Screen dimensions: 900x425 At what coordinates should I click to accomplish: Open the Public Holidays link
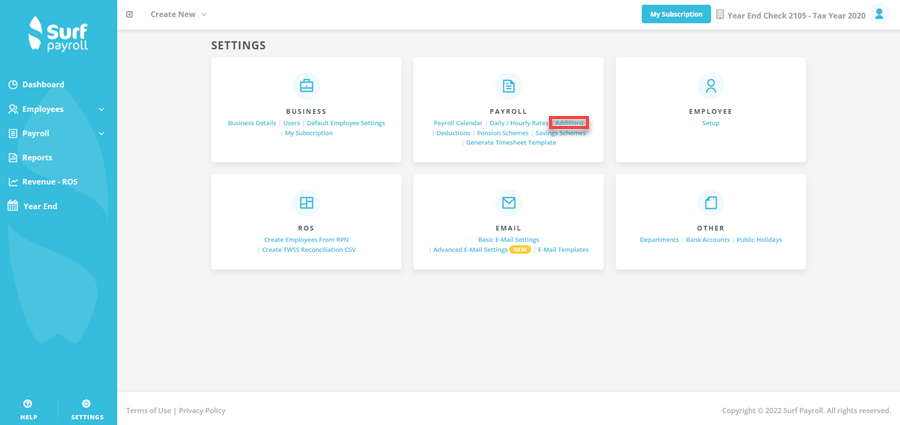click(759, 239)
